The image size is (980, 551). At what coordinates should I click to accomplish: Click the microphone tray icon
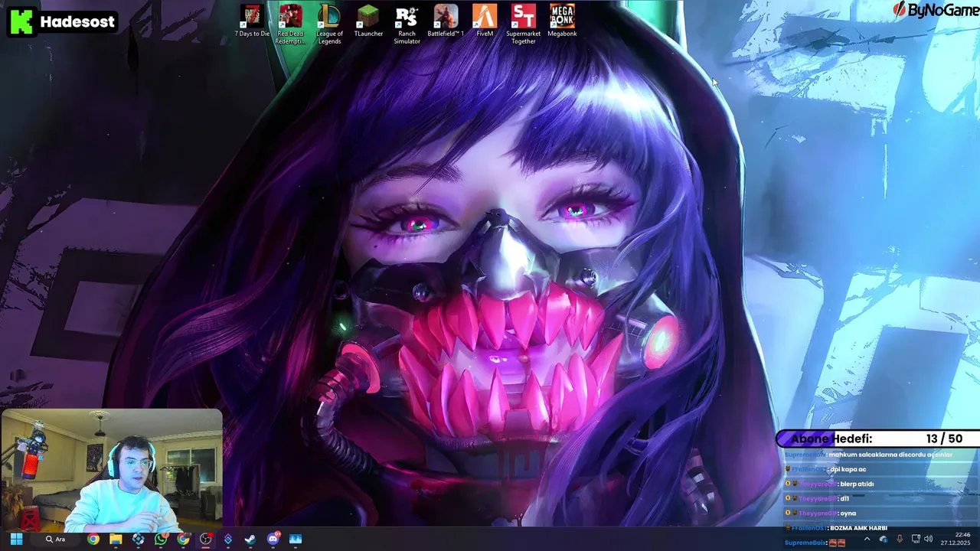click(899, 539)
